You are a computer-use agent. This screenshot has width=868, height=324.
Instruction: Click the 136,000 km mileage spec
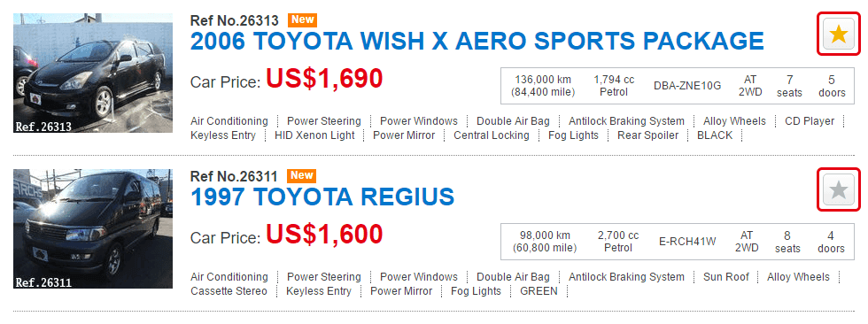tap(543, 86)
